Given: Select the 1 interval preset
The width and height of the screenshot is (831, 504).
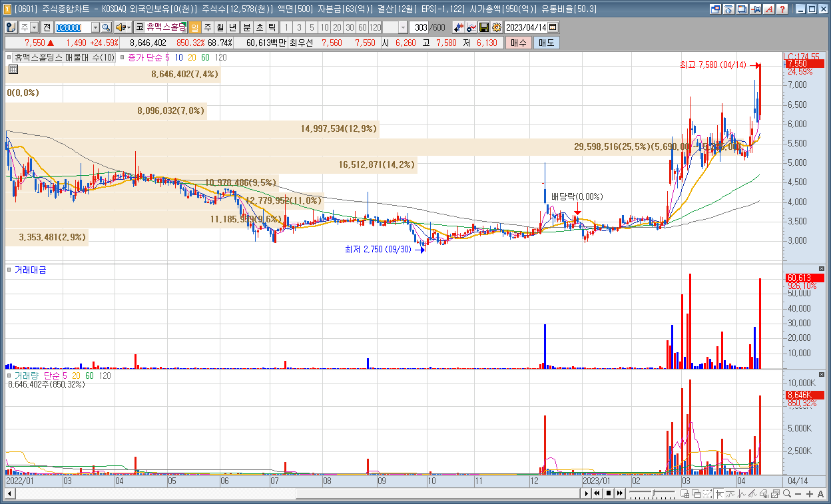Looking at the screenshot, I should (287, 27).
